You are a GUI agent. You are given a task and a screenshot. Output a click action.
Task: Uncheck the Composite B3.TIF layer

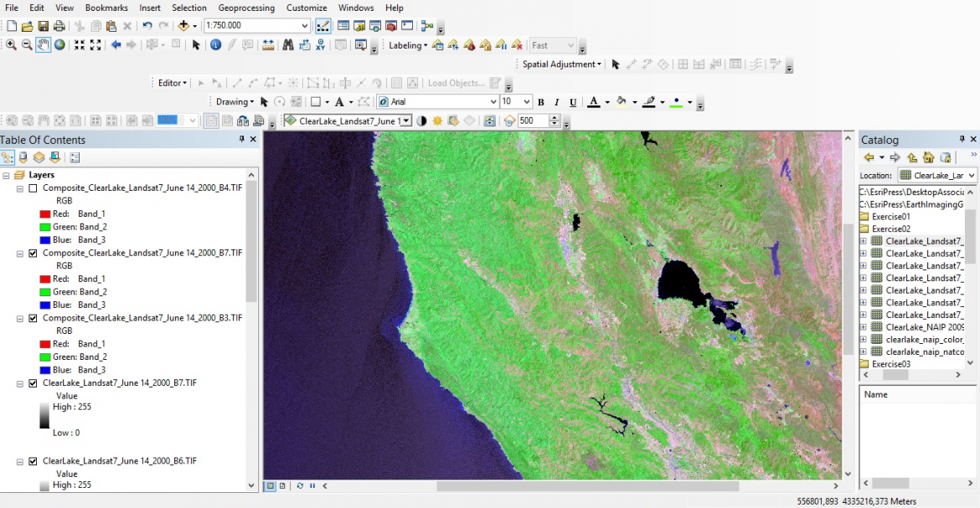(34, 318)
